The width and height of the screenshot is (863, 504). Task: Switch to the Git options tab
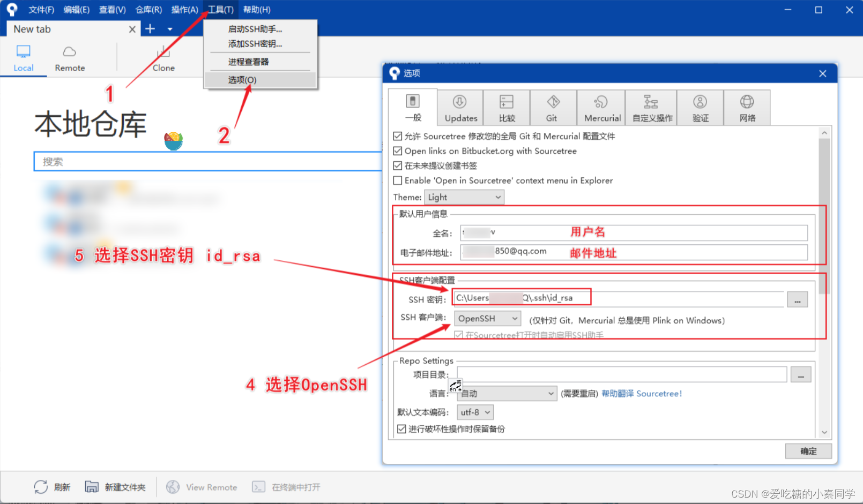pyautogui.click(x=553, y=108)
